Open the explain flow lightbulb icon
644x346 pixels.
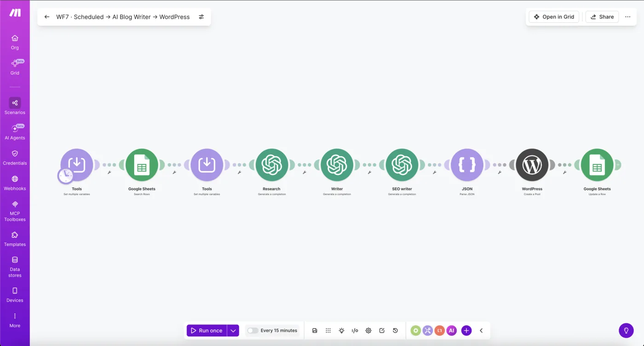click(341, 330)
